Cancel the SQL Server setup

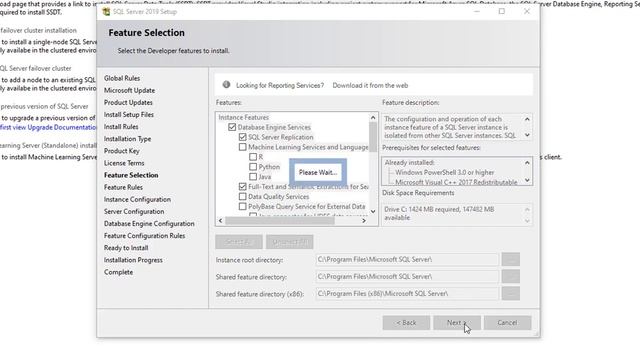(507, 323)
